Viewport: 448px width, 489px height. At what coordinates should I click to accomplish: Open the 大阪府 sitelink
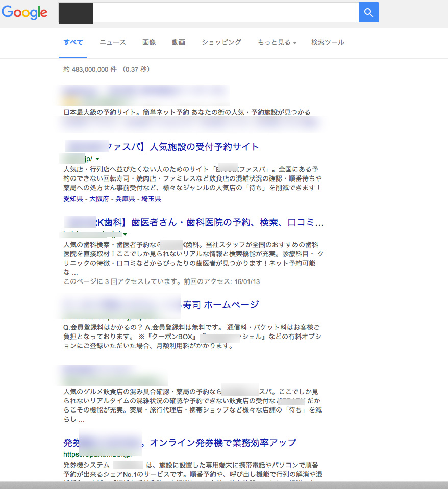(99, 199)
